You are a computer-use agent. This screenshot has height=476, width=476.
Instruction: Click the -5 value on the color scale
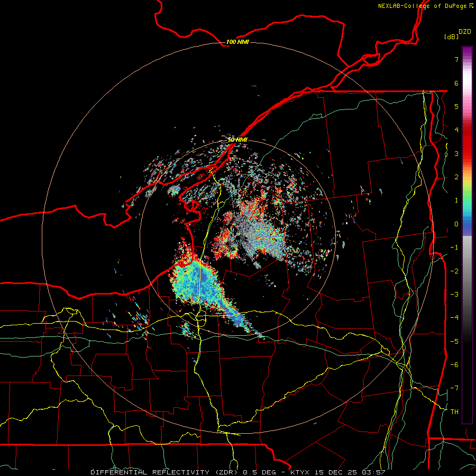[454, 342]
